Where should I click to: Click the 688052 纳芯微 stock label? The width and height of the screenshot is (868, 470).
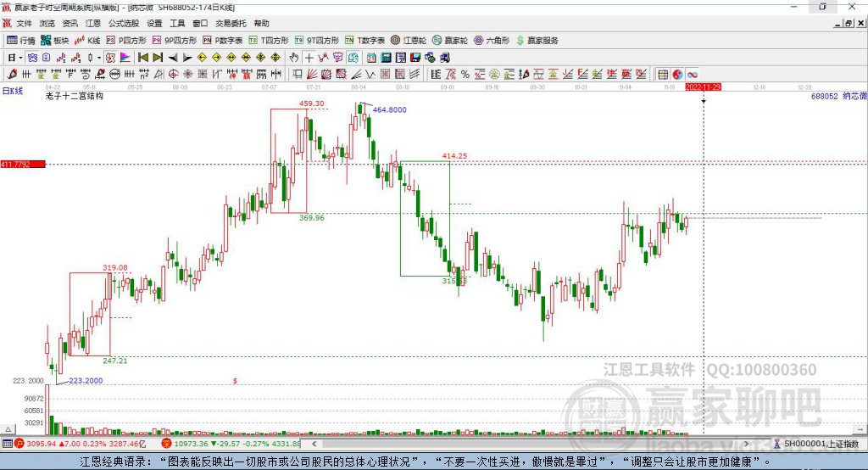pos(838,96)
